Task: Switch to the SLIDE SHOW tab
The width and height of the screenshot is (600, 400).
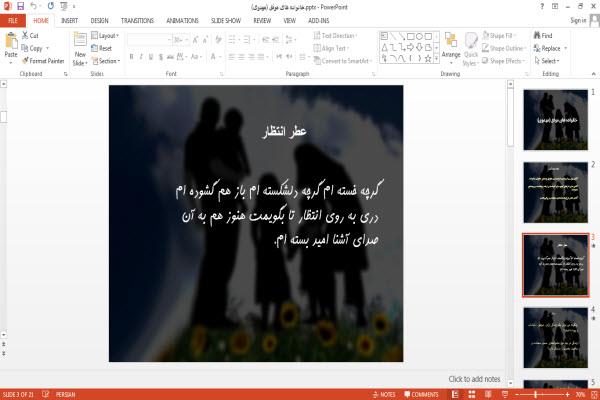Action: [226, 21]
